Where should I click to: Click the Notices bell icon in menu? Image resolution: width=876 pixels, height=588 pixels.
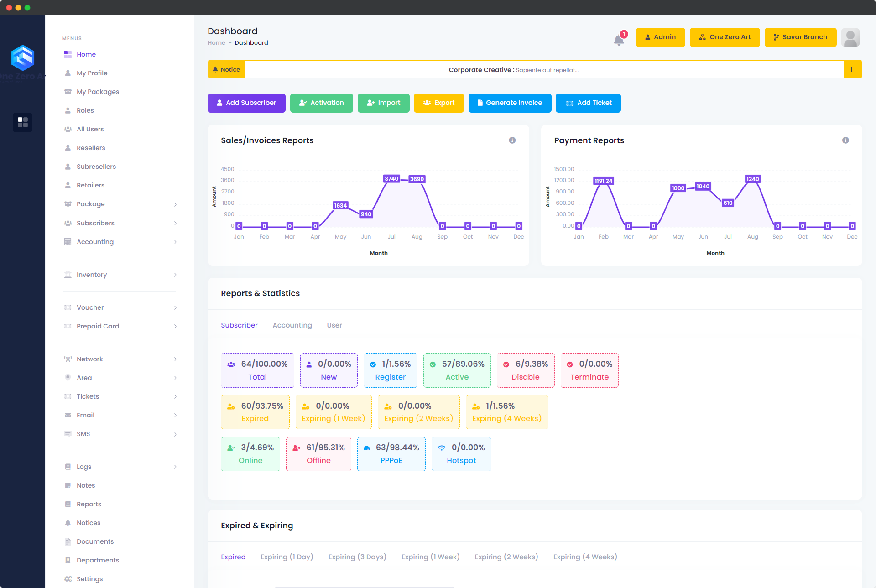[x=68, y=523]
